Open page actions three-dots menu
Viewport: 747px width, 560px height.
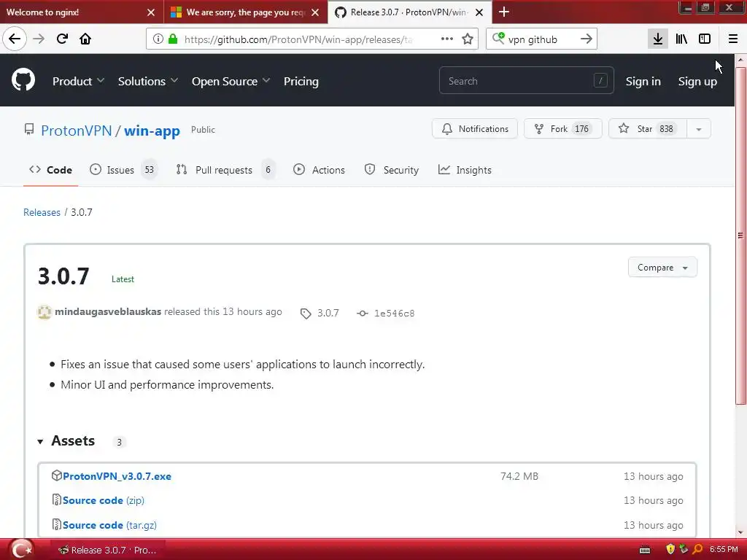[x=447, y=39]
